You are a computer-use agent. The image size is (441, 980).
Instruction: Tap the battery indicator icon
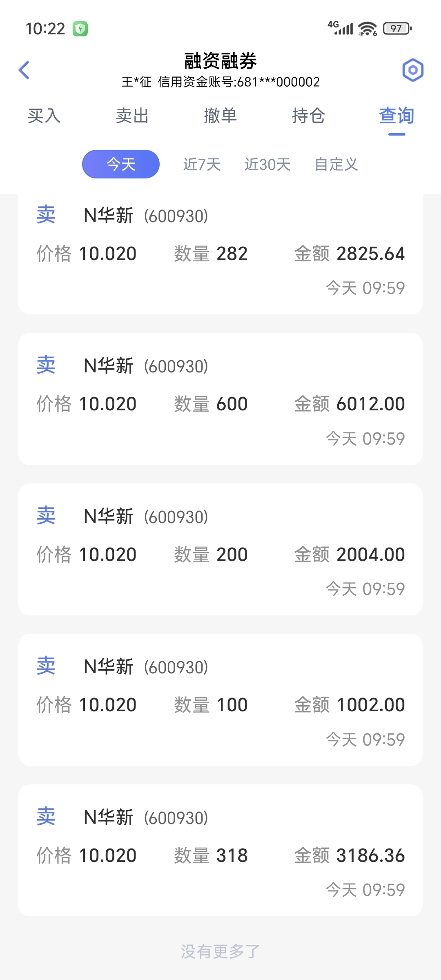397,29
